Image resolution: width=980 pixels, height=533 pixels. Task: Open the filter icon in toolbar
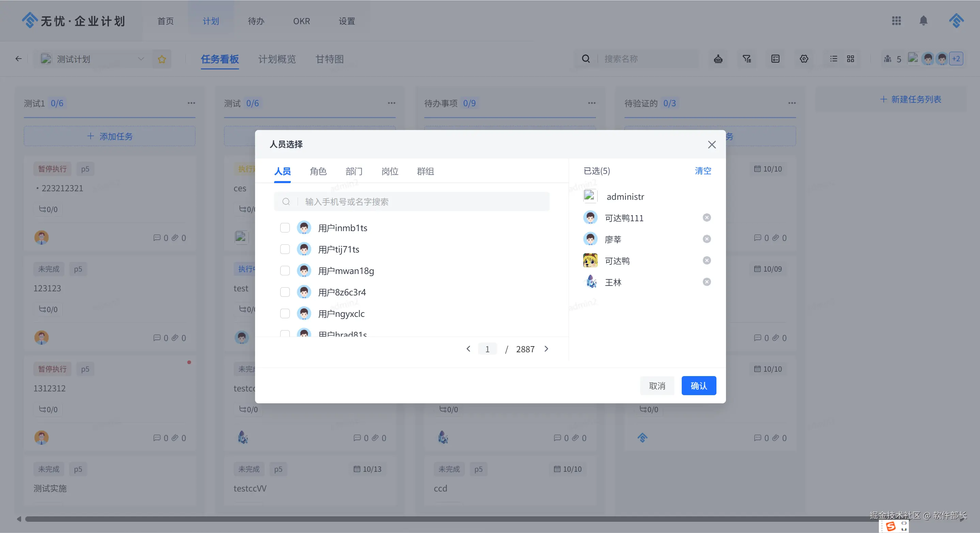tap(746, 59)
